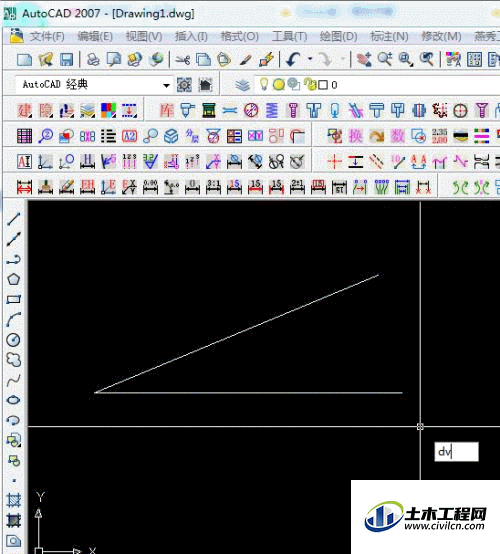Expand the Undo history dropdown arrow

310,59
